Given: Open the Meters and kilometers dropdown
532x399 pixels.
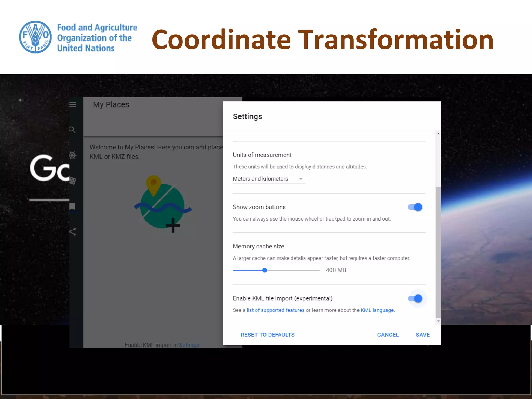Looking at the screenshot, I should (269, 179).
